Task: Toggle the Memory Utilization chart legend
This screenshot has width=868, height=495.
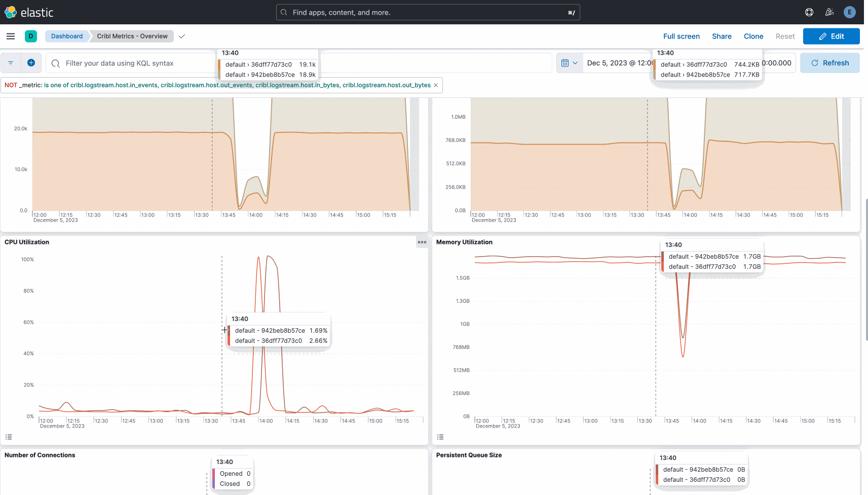Action: [x=440, y=437]
